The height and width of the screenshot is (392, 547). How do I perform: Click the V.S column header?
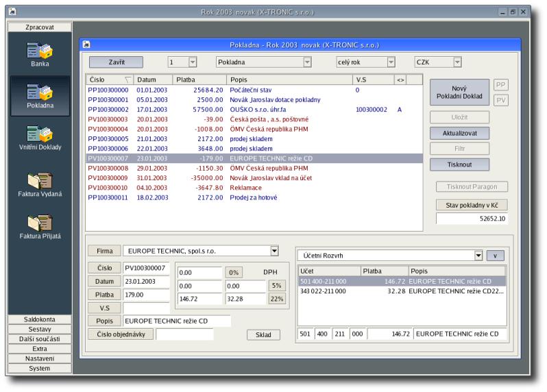pyautogui.click(x=374, y=80)
